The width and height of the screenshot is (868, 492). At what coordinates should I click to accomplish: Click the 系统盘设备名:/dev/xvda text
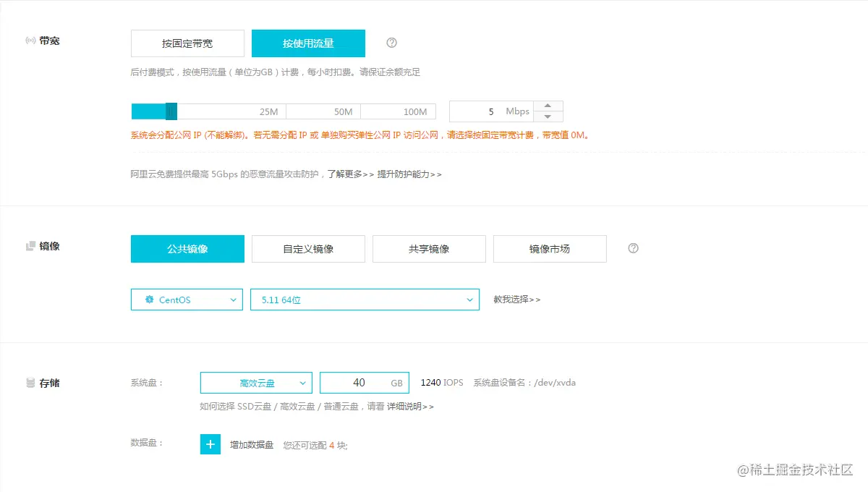[x=524, y=383]
